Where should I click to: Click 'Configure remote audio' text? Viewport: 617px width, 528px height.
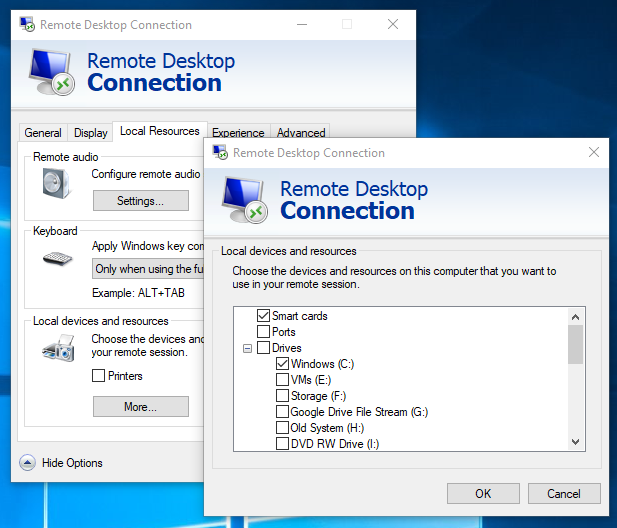[x=146, y=174]
